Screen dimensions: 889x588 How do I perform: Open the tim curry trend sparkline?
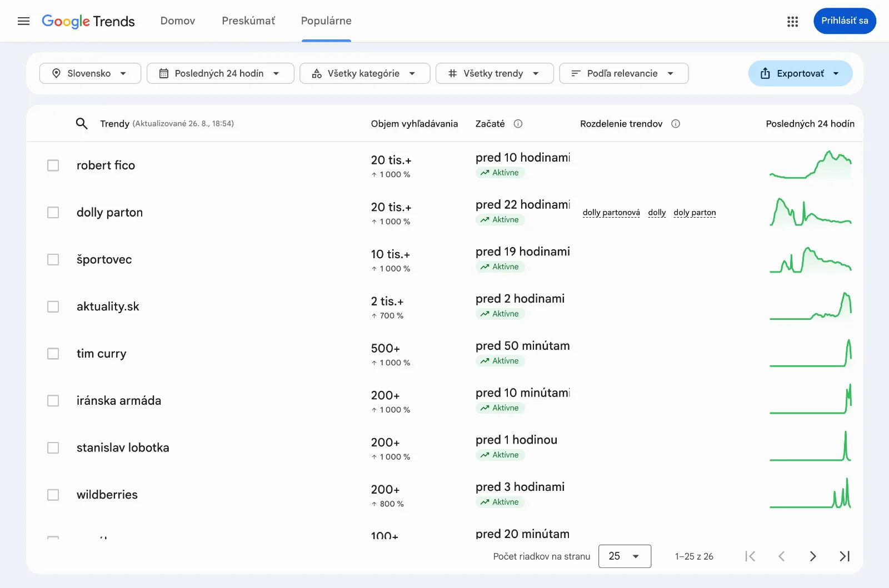click(x=810, y=353)
